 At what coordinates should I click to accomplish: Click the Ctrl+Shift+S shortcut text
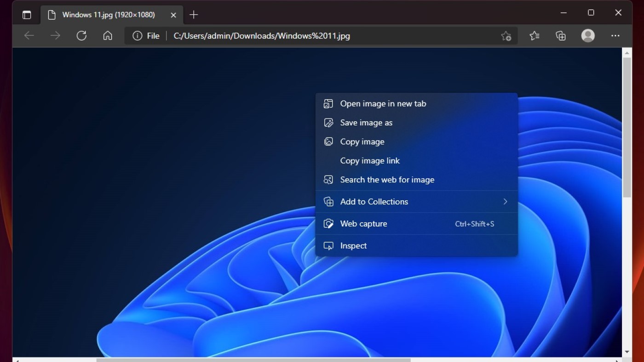point(475,224)
